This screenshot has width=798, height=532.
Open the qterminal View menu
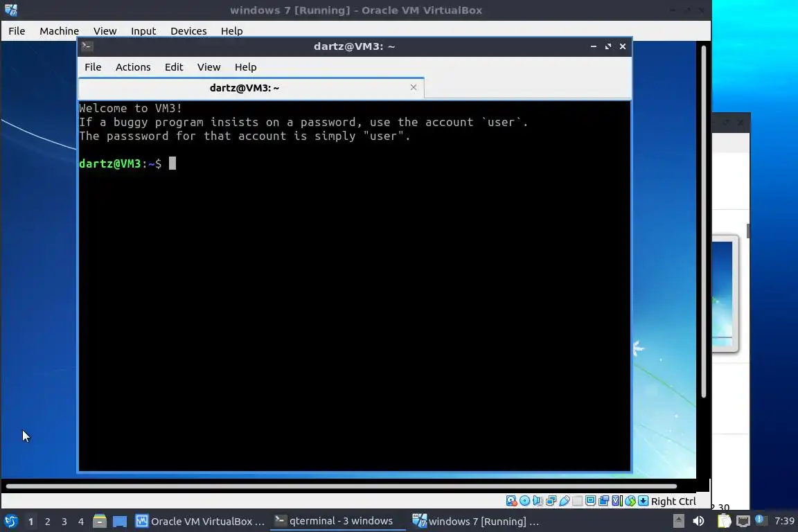pyautogui.click(x=209, y=67)
